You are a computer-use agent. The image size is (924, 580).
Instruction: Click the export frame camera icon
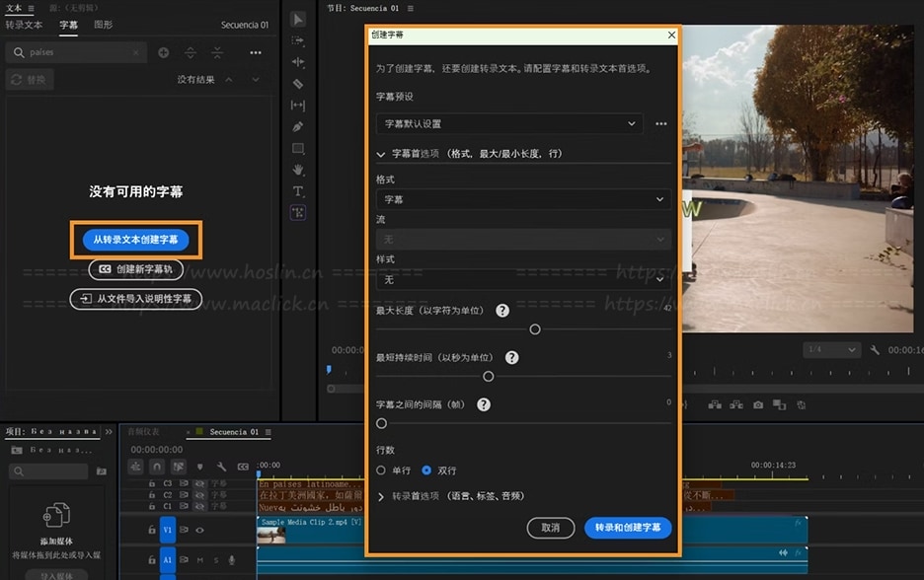[758, 404]
